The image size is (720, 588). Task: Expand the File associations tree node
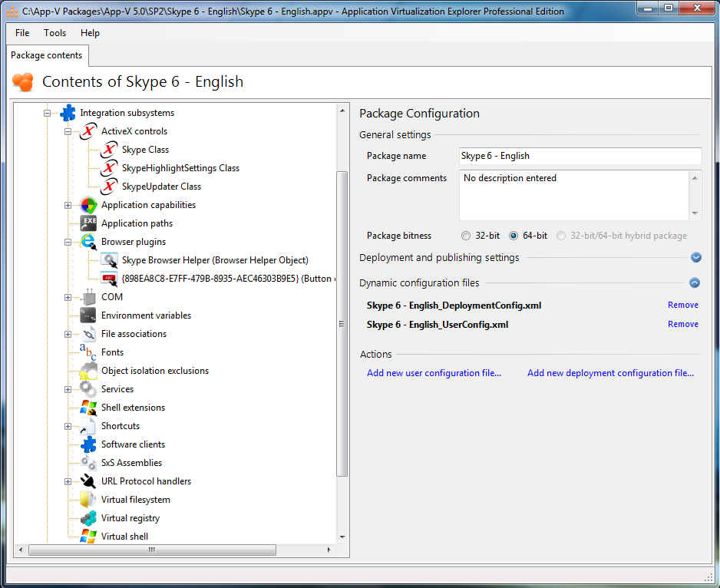tap(68, 334)
